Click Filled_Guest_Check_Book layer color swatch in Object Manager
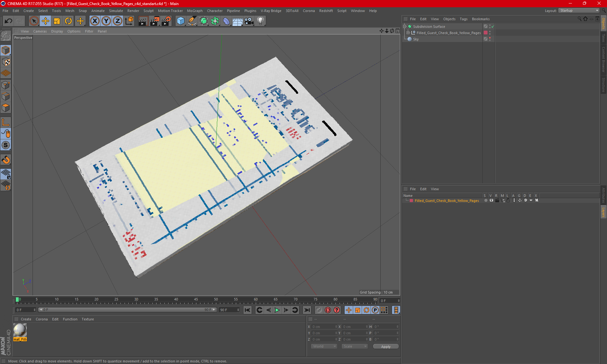Image resolution: width=607 pixels, height=364 pixels. click(x=486, y=33)
